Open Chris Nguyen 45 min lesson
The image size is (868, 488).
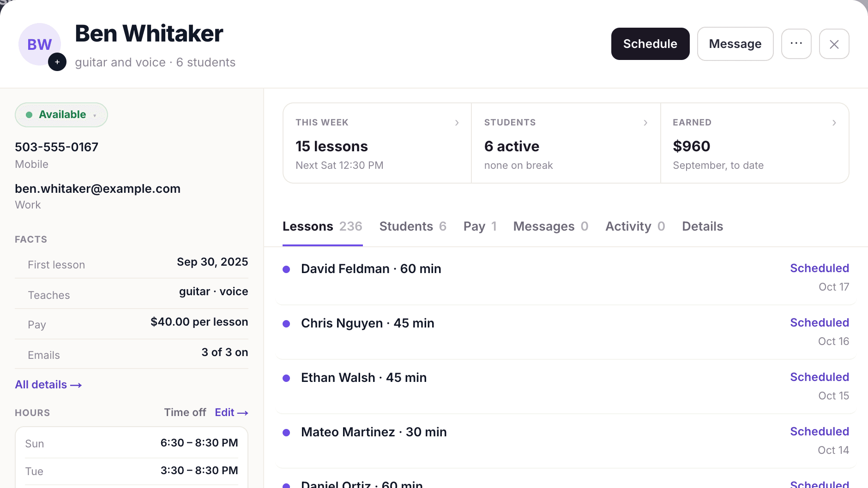(x=566, y=332)
